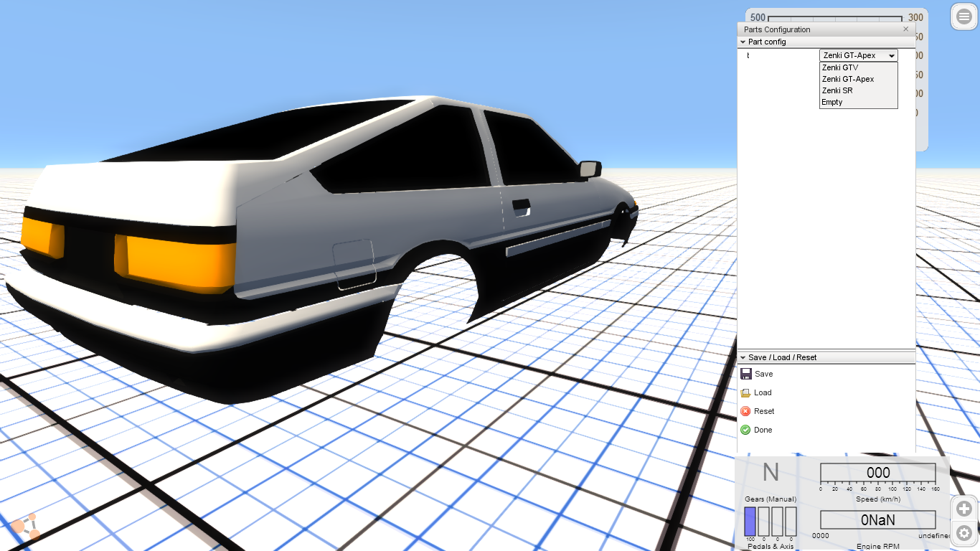The width and height of the screenshot is (980, 551).
Task: Click the N gear indicator
Action: (x=771, y=472)
